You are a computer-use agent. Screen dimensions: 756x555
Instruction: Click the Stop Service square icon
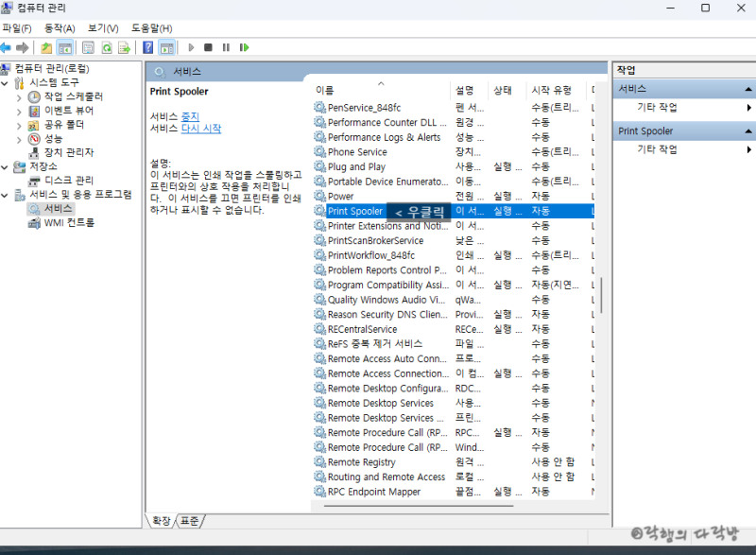click(x=208, y=47)
